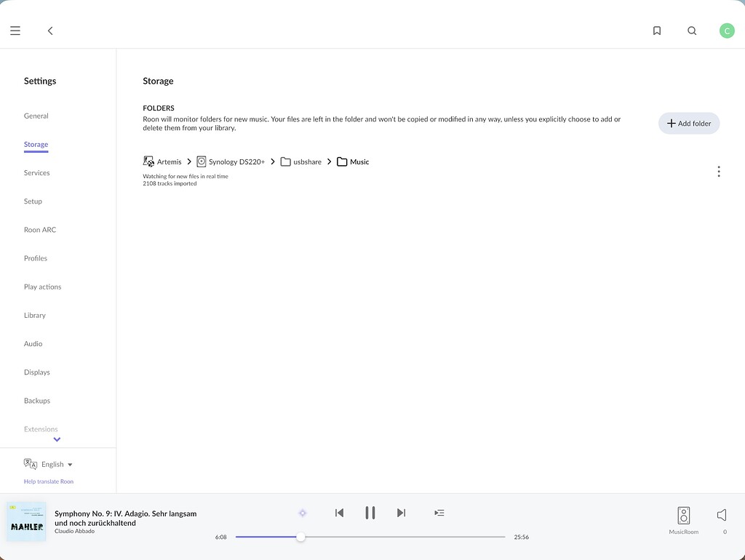Image resolution: width=745 pixels, height=560 pixels.
Task: Skip to the next track
Action: click(401, 513)
